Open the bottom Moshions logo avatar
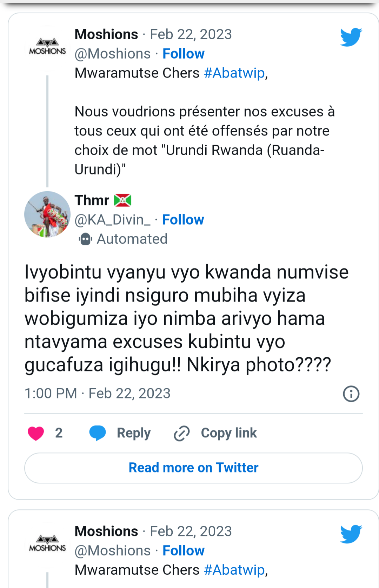 point(47,544)
